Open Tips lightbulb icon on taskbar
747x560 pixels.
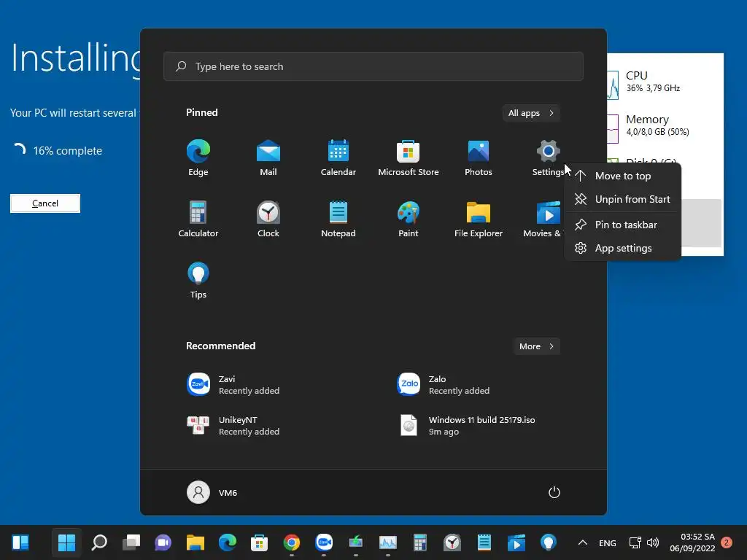(549, 542)
